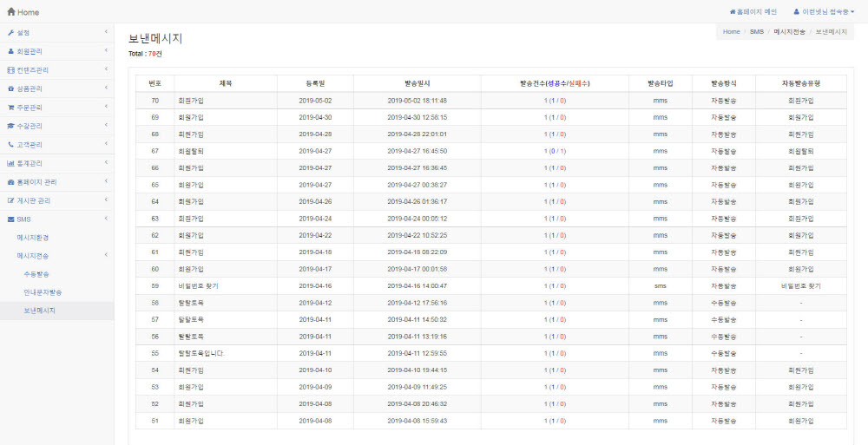
Task: Click the 발송타입 column header
Action: click(661, 83)
